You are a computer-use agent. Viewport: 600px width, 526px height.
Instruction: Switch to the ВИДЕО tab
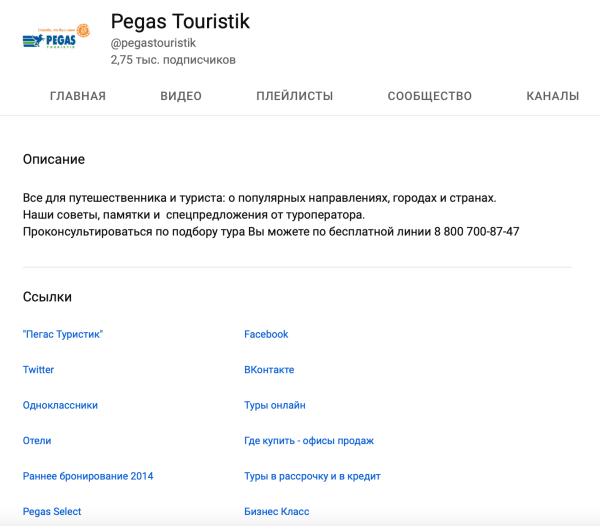(x=181, y=96)
